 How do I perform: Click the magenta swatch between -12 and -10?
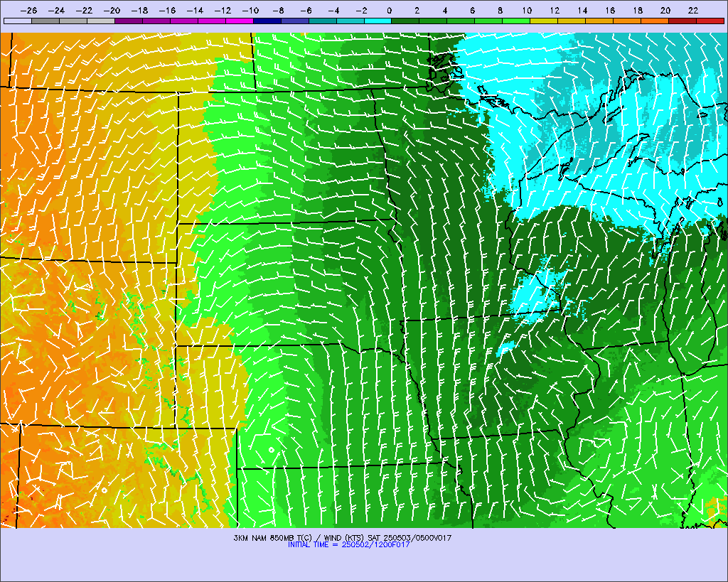[240, 21]
